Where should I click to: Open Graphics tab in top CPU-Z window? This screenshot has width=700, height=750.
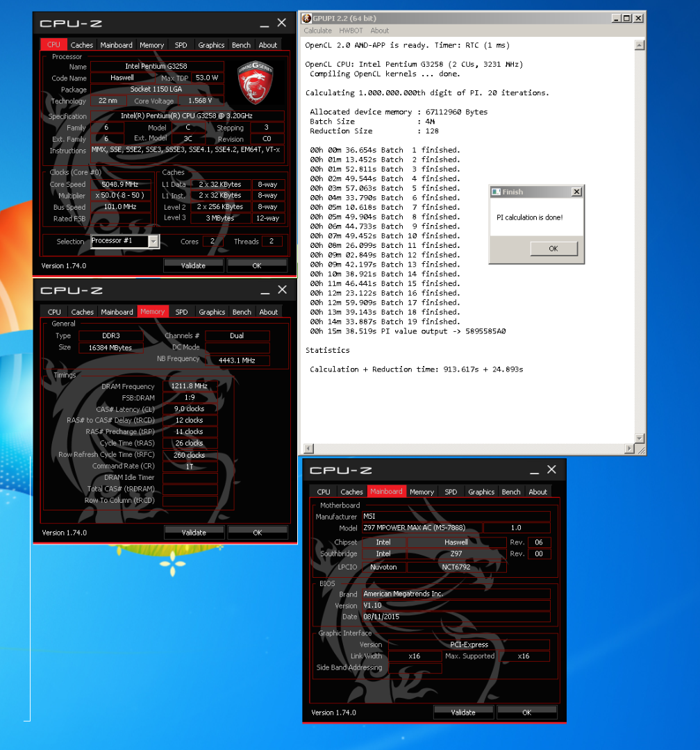pos(211,45)
